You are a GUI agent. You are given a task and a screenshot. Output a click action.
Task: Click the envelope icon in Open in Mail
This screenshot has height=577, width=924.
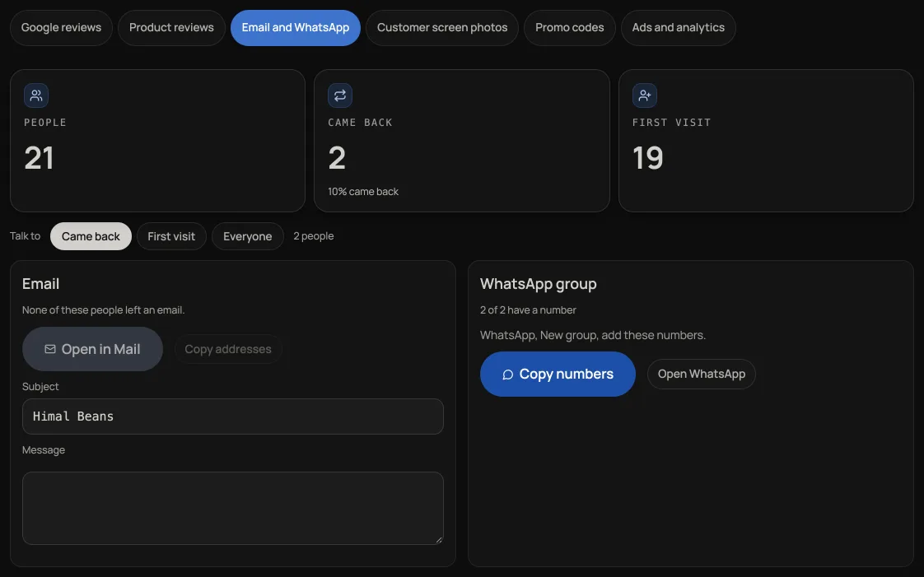point(50,349)
